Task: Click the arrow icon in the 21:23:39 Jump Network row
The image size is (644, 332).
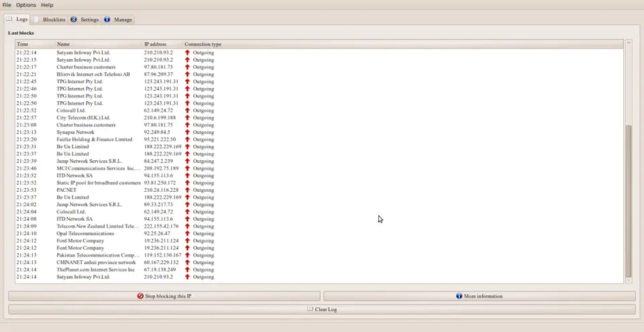Action: click(x=187, y=161)
